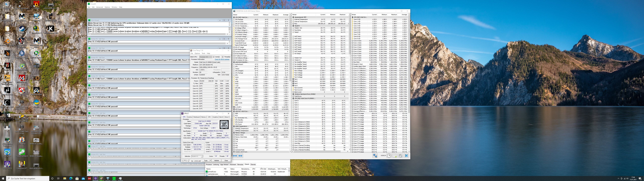Open Microsoft Edge from the taskbar
644x181 pixels.
point(71,178)
